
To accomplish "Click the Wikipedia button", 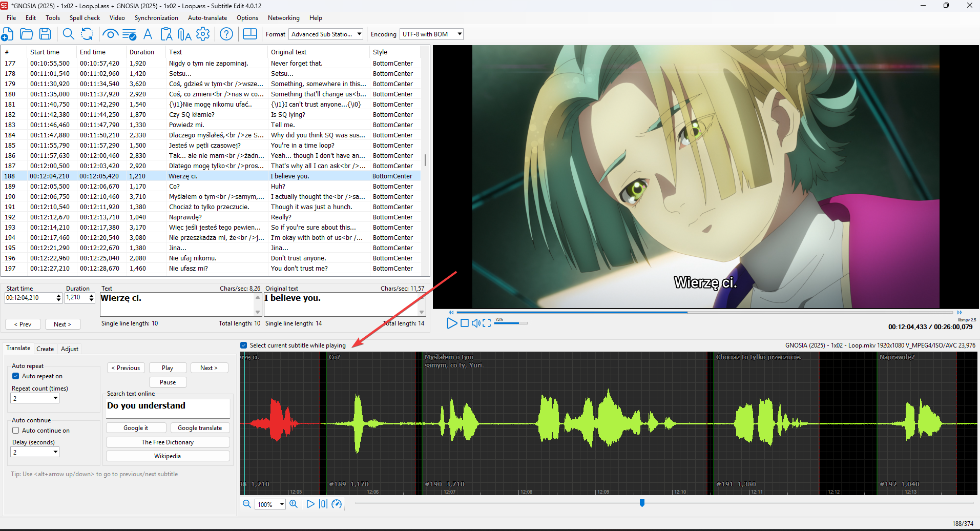I will click(168, 456).
